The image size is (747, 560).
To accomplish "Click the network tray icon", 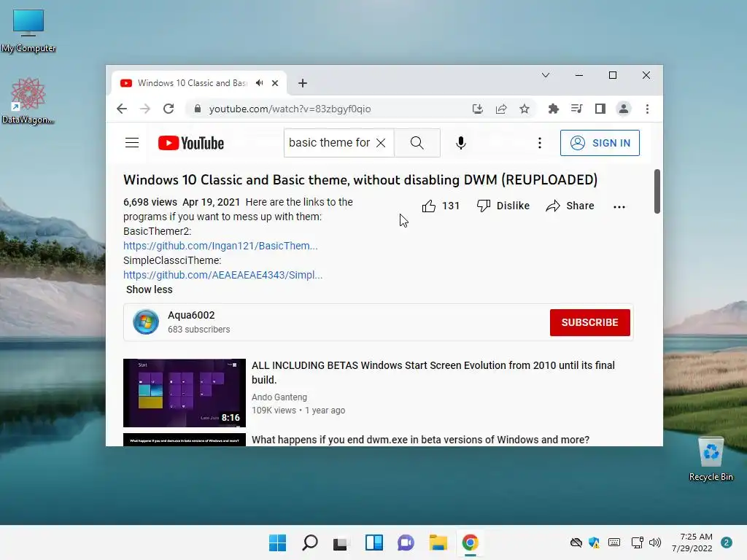I will pyautogui.click(x=637, y=542).
